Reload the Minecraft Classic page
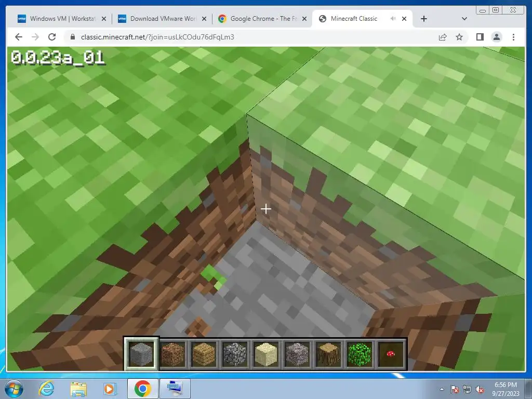This screenshot has height=399, width=532. pos(52,37)
